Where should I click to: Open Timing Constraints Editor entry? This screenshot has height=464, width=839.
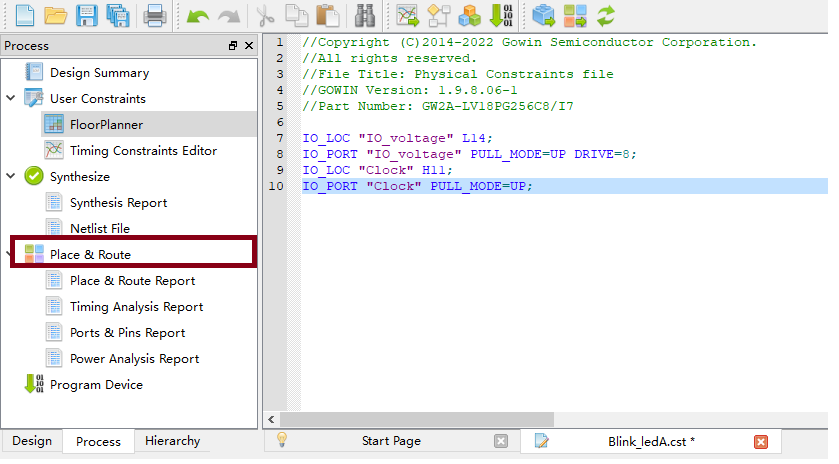click(143, 151)
